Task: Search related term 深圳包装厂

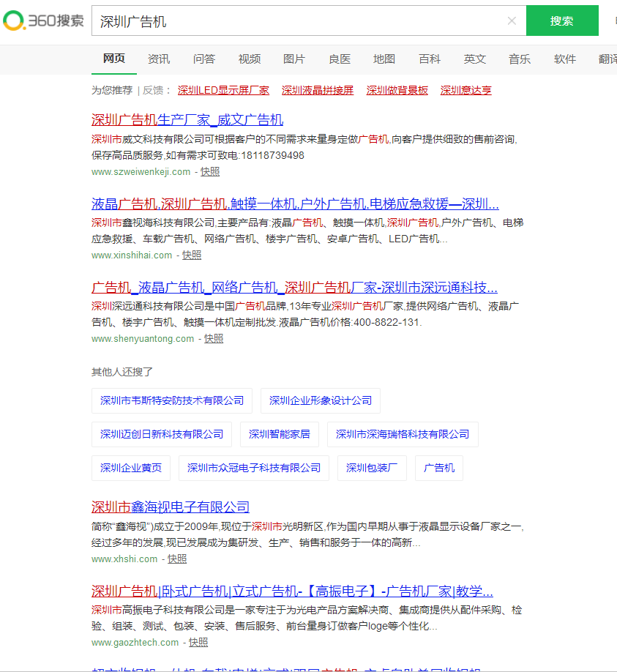Action: tap(372, 468)
